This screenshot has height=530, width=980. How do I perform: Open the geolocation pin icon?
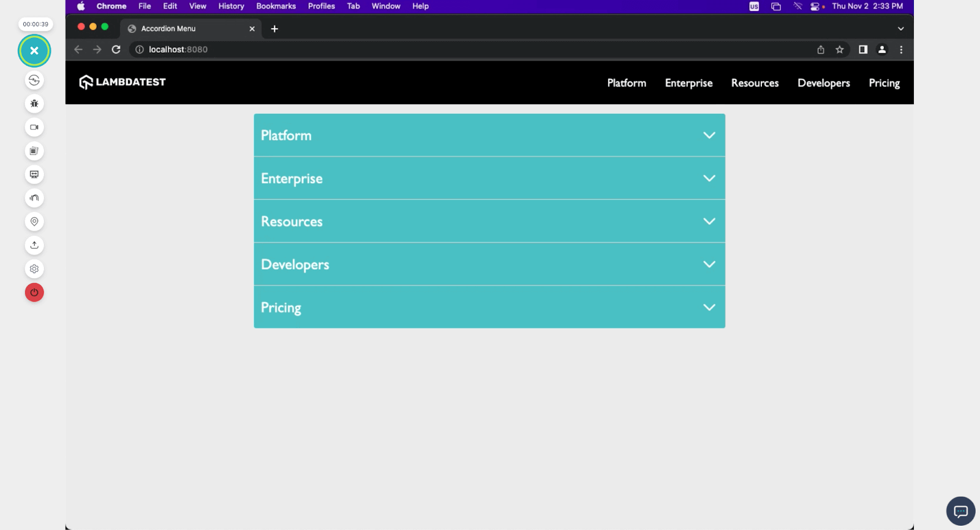pos(34,222)
